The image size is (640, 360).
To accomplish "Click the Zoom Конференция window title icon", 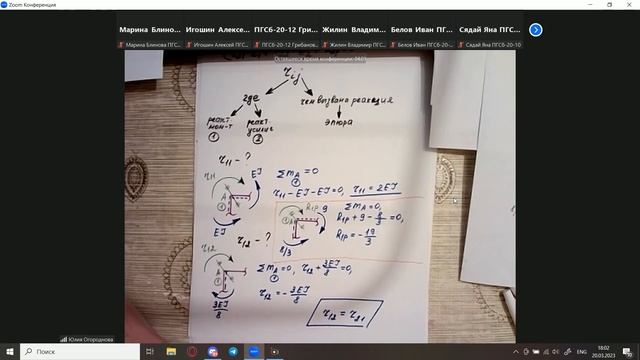I will [x=4, y=4].
